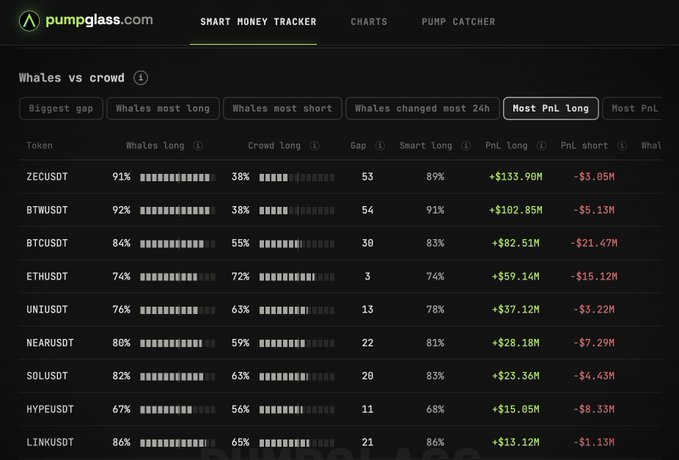Viewport: 679px width, 460px height.
Task: Open the BTWUSDT token row
Action: [x=340, y=210]
